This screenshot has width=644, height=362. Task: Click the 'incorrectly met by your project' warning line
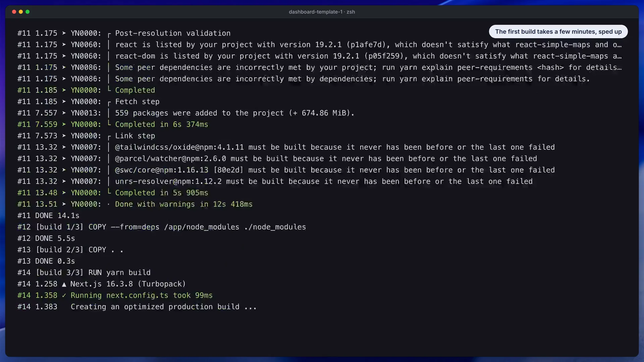coord(319,67)
